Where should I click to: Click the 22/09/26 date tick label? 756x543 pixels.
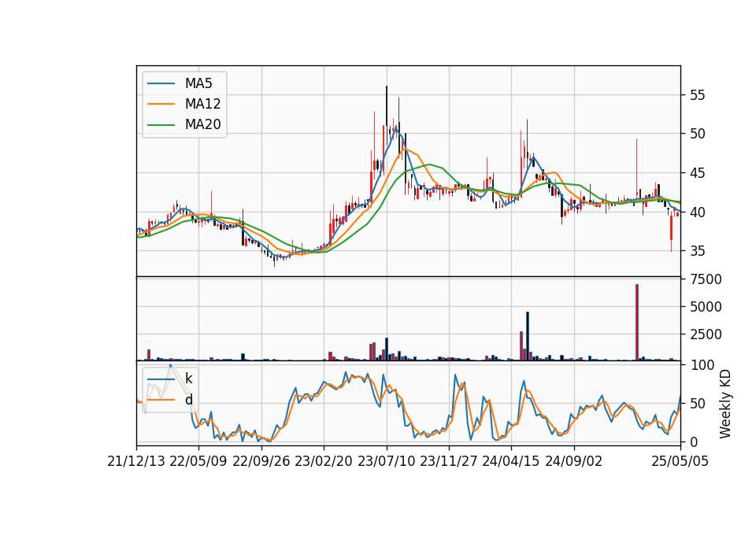pos(261,461)
